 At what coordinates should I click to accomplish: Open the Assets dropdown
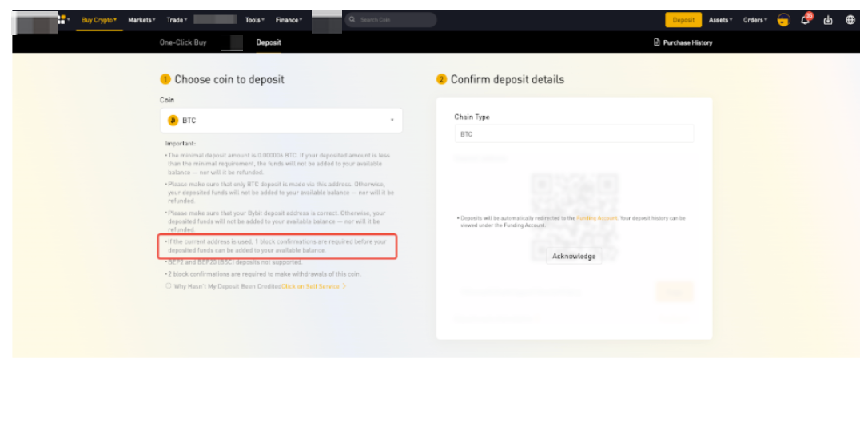coord(720,20)
